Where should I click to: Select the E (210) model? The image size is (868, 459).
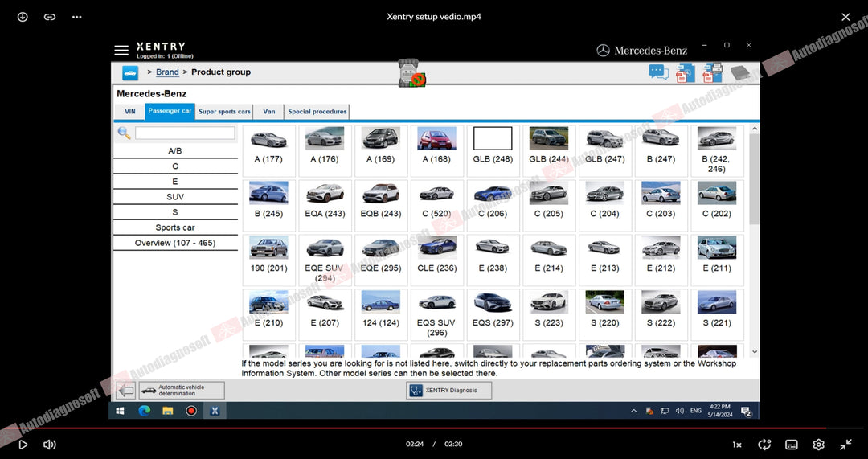[x=268, y=314]
